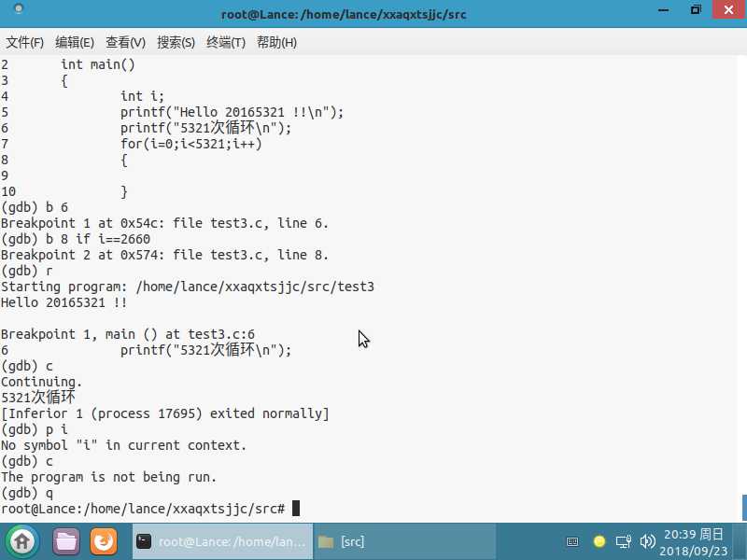Click 'Breakpoint 1 at 0x54c' line
This screenshot has width=747, height=560.
pos(164,223)
